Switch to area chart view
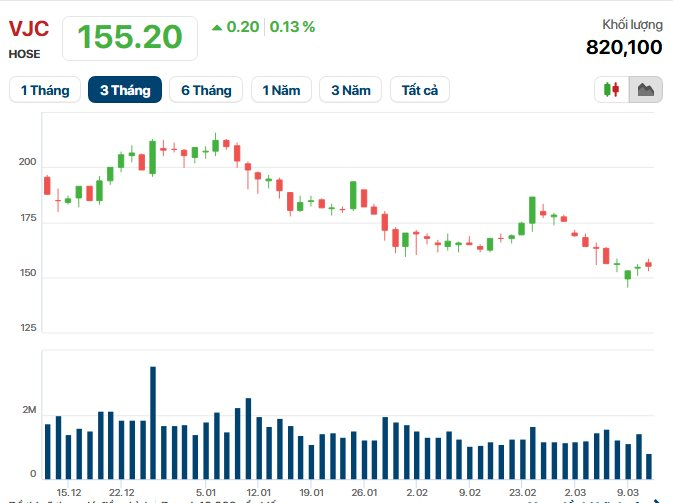 click(645, 90)
